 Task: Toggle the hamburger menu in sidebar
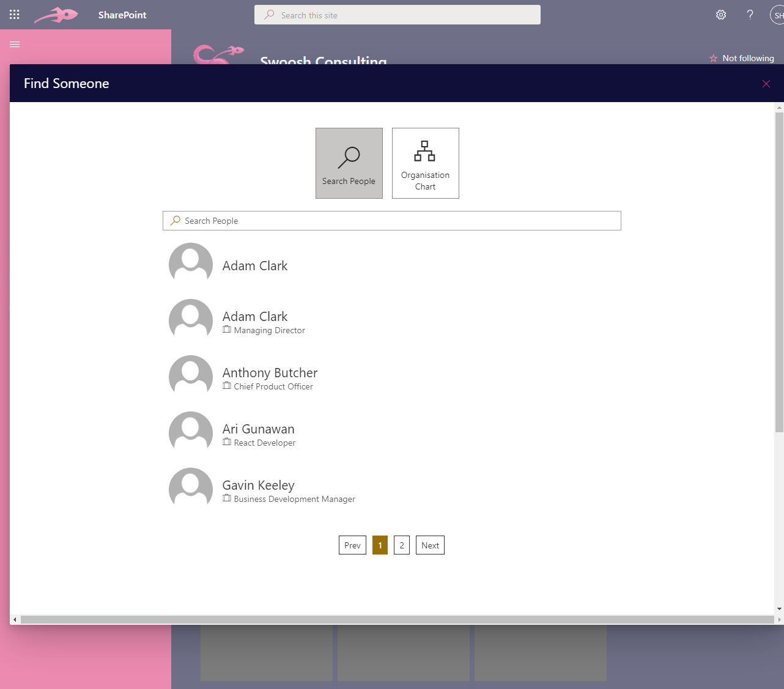click(15, 44)
